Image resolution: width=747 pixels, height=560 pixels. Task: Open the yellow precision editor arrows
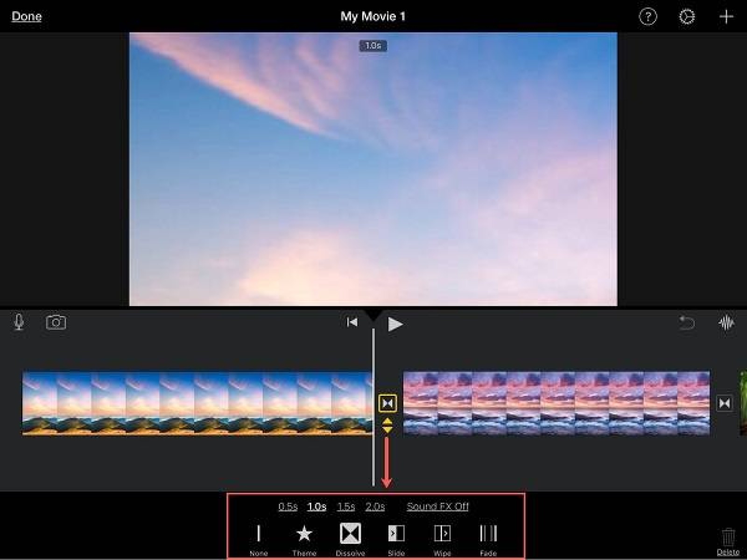coord(388,425)
